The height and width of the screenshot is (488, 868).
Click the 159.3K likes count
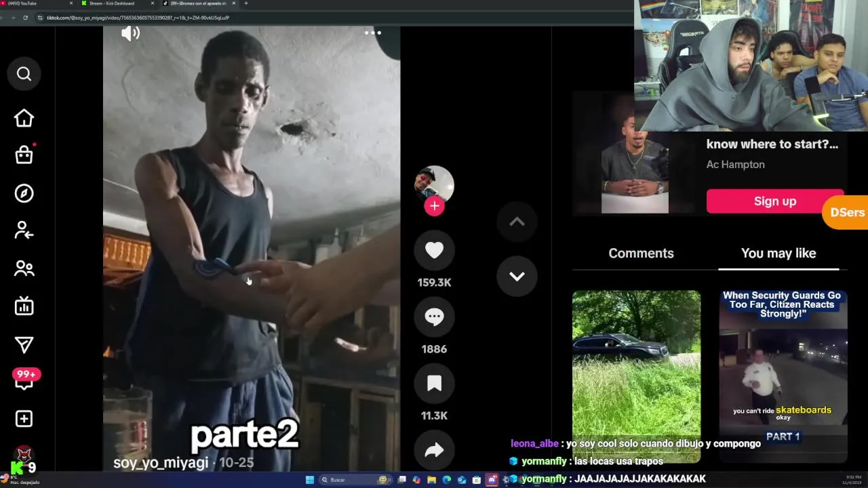pos(434,283)
